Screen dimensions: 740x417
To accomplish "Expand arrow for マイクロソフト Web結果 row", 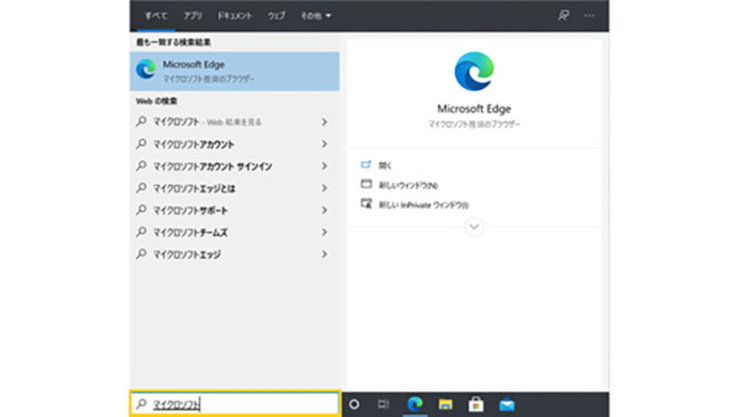I will pyautogui.click(x=324, y=122).
